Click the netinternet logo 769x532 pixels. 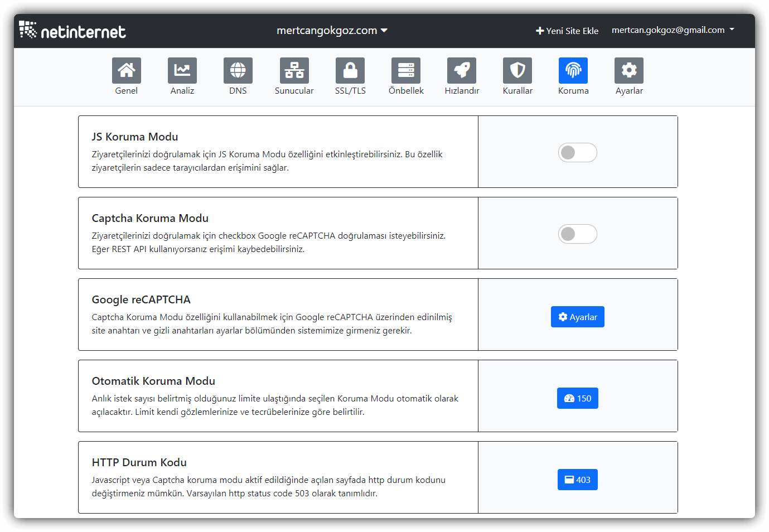(72, 30)
